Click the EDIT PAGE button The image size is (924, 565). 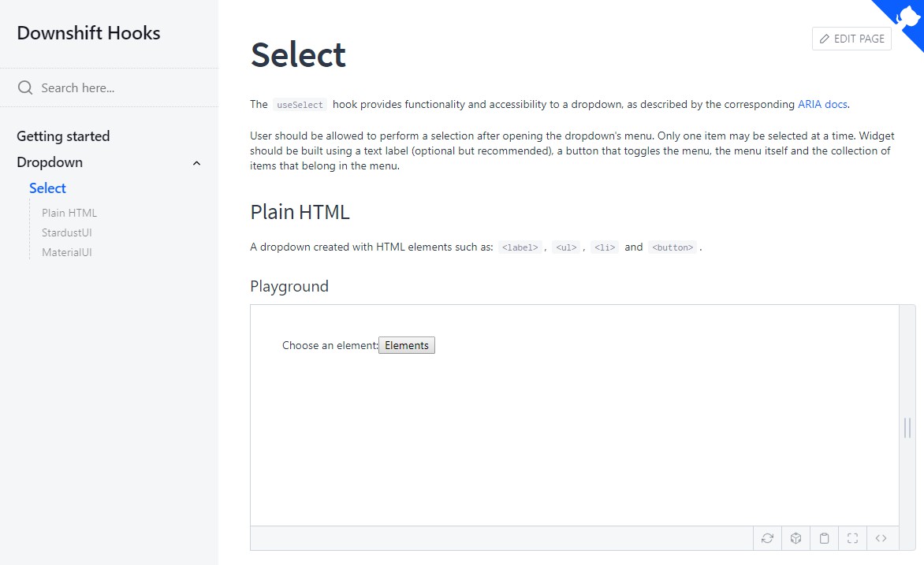click(851, 38)
